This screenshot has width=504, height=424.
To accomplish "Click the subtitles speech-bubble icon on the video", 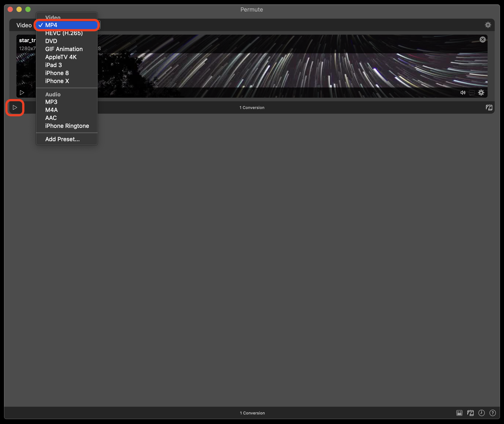I will (472, 93).
